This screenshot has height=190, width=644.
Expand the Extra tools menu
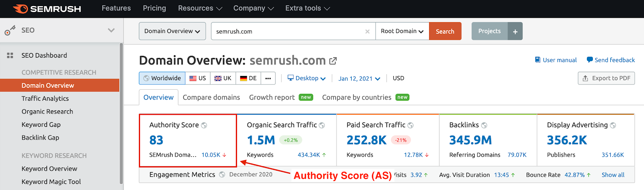308,8
